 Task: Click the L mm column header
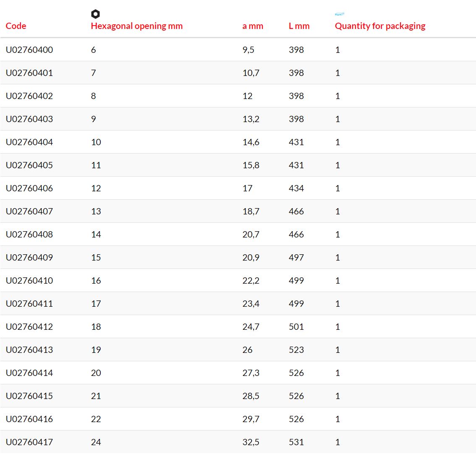tap(299, 26)
